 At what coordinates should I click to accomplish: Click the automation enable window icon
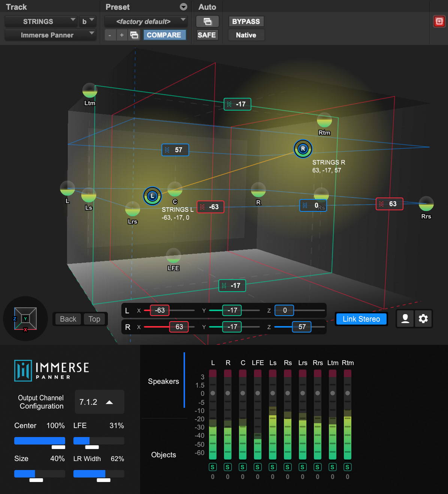point(207,21)
